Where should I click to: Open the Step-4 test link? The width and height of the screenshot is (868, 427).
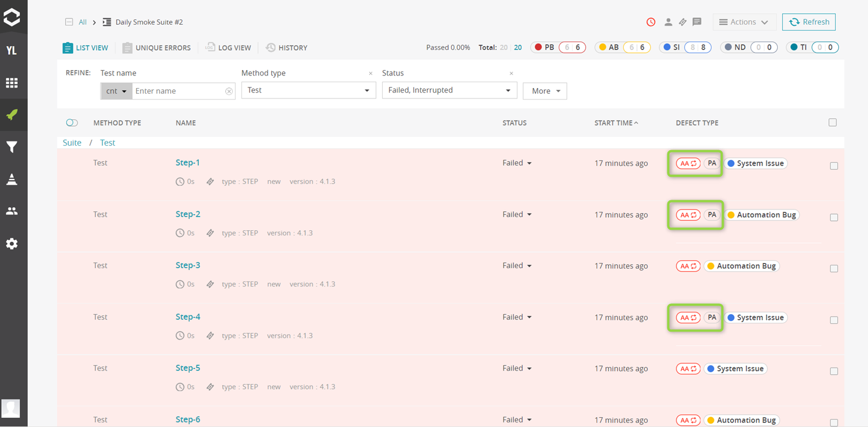point(188,317)
